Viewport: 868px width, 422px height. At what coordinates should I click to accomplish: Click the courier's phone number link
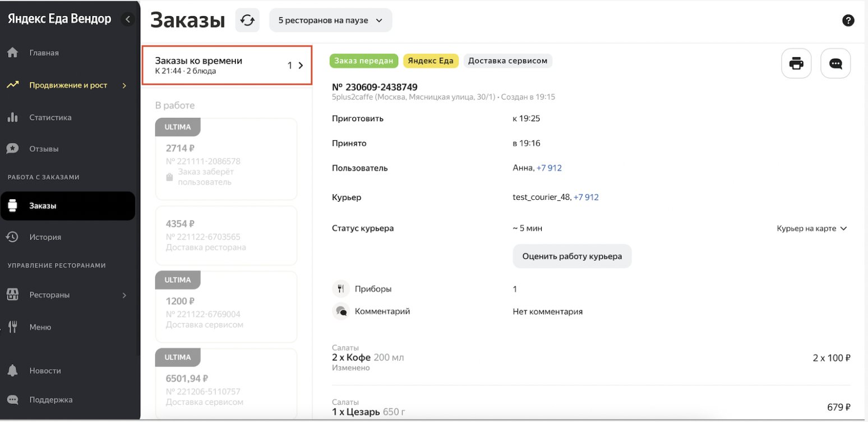586,198
